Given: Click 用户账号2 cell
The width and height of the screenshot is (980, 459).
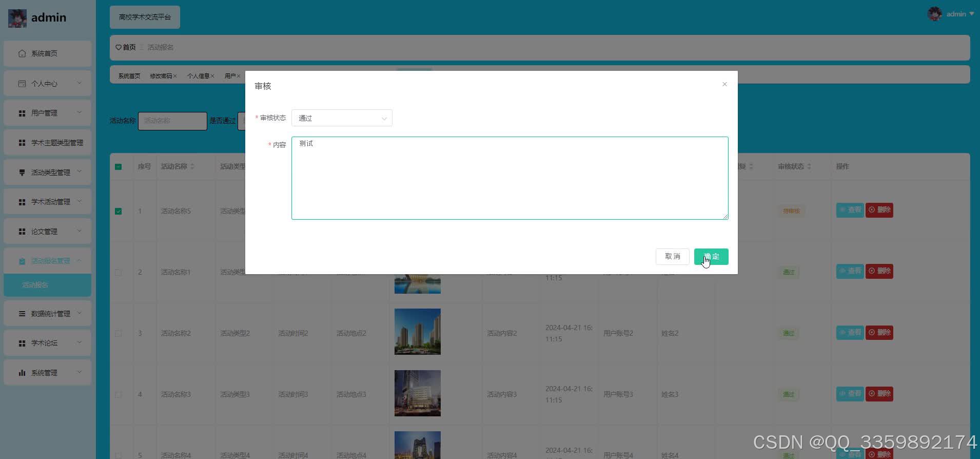Looking at the screenshot, I should pyautogui.click(x=618, y=333).
